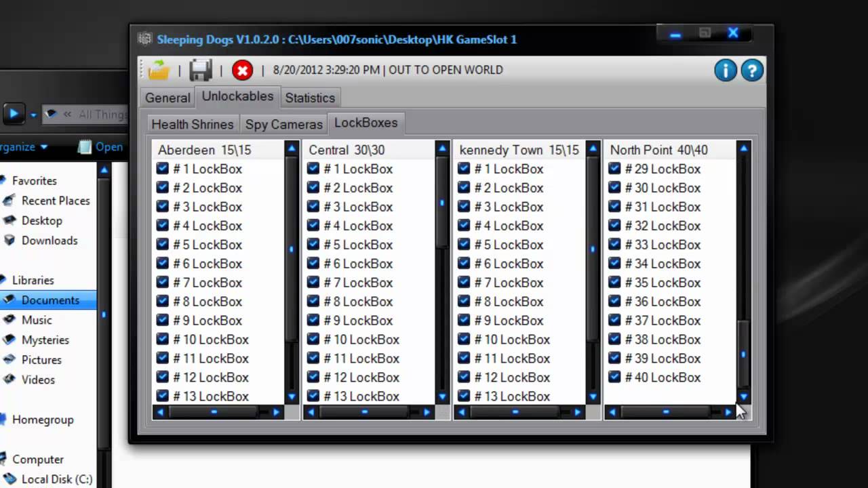868x488 pixels.
Task: Uncheck #1 LockBox in the Aberdeen list
Action: click(x=163, y=169)
